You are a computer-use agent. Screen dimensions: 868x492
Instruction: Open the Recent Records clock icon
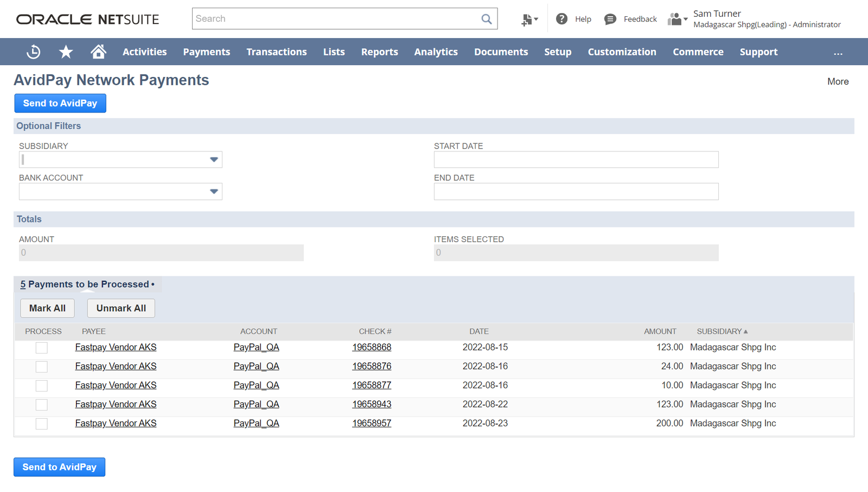click(x=34, y=52)
